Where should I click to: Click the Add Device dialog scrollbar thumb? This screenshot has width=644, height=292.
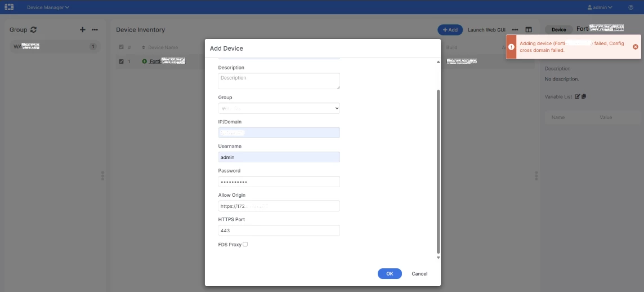click(438, 171)
